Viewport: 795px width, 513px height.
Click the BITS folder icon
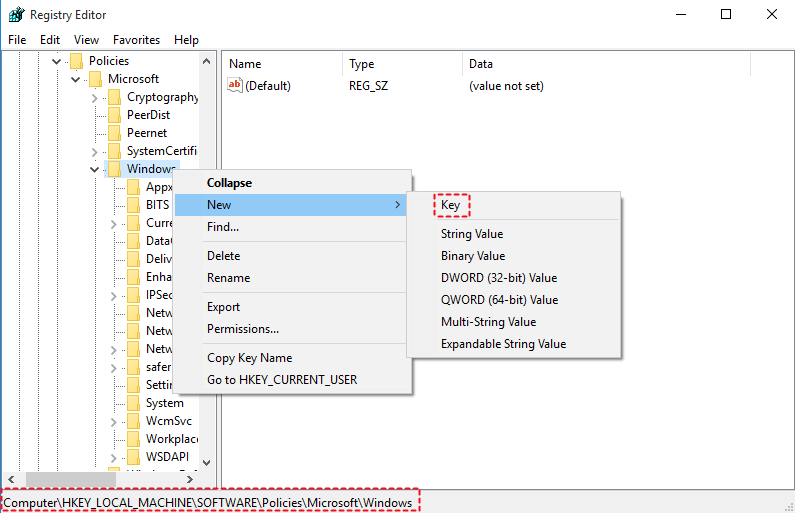point(133,205)
